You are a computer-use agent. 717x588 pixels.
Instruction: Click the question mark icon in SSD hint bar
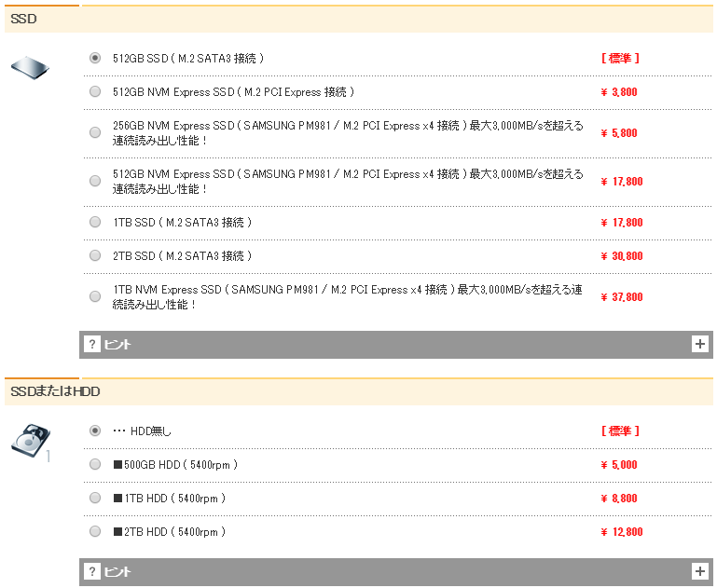[x=91, y=344]
